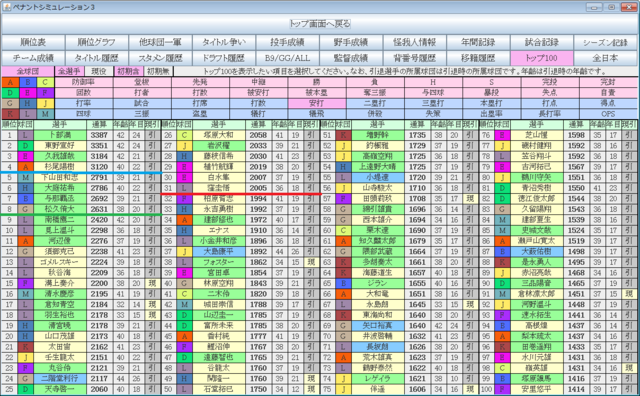Select the magenta team E color square
The width and height of the screenshot is (640, 396).
pyautogui.click(x=28, y=93)
